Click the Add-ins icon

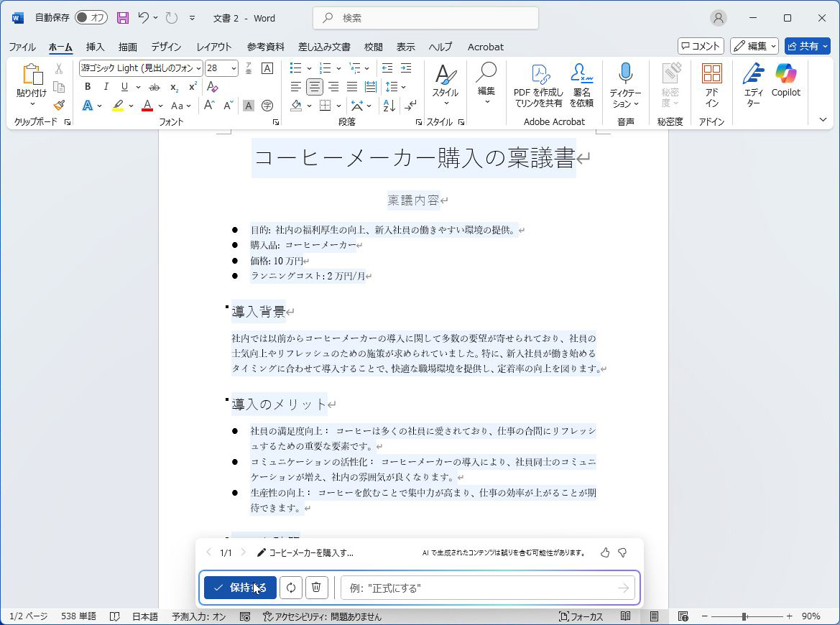[x=711, y=85]
